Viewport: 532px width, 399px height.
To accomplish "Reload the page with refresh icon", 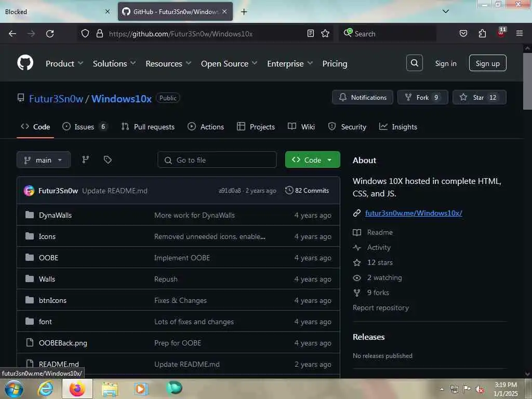I will [x=50, y=34].
